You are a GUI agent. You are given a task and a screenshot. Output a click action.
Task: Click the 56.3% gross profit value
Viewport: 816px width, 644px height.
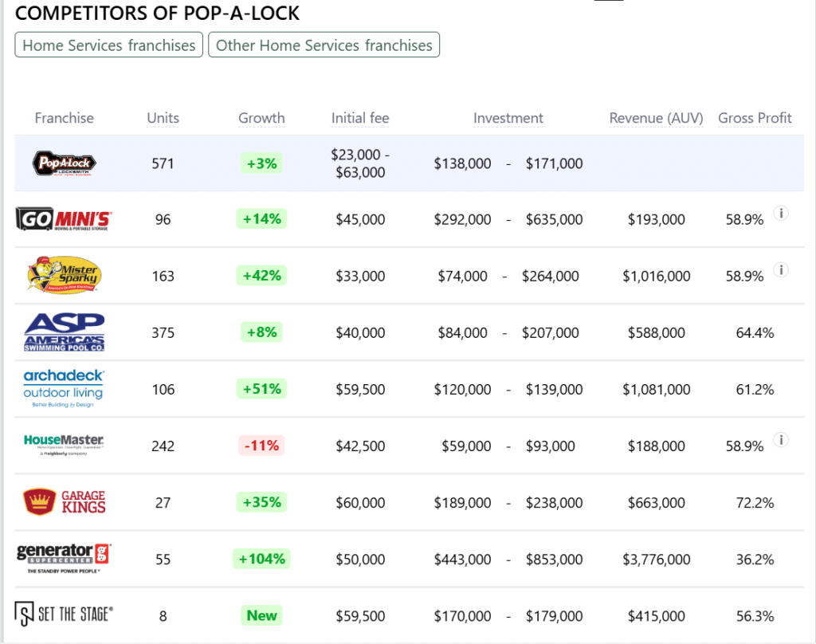[x=755, y=616]
